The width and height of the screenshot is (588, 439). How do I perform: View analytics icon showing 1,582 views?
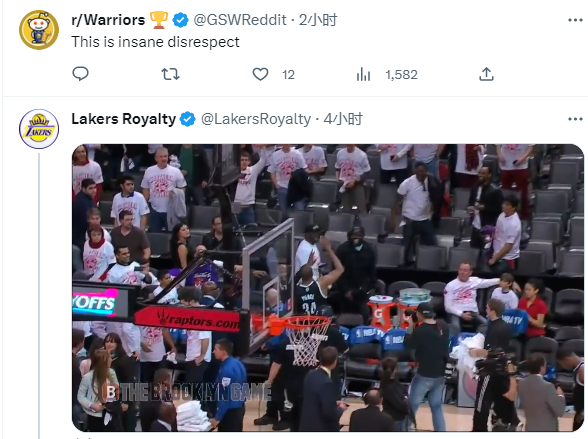(x=363, y=74)
